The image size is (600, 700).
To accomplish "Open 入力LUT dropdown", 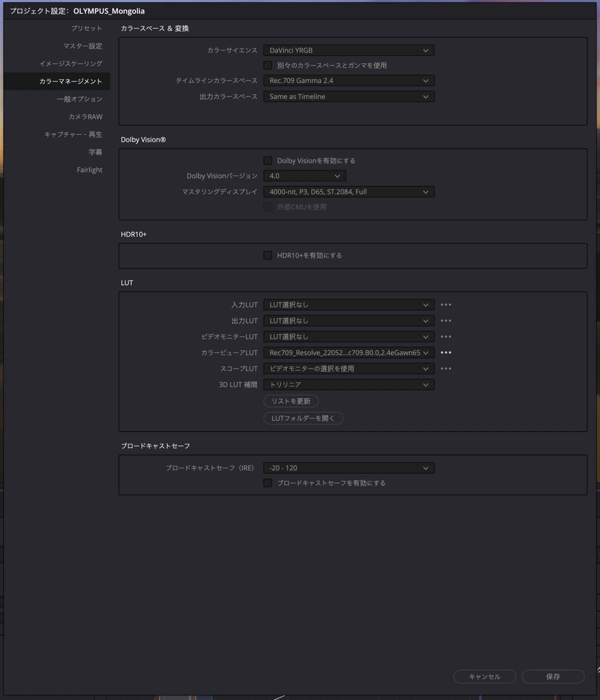I will pyautogui.click(x=348, y=304).
